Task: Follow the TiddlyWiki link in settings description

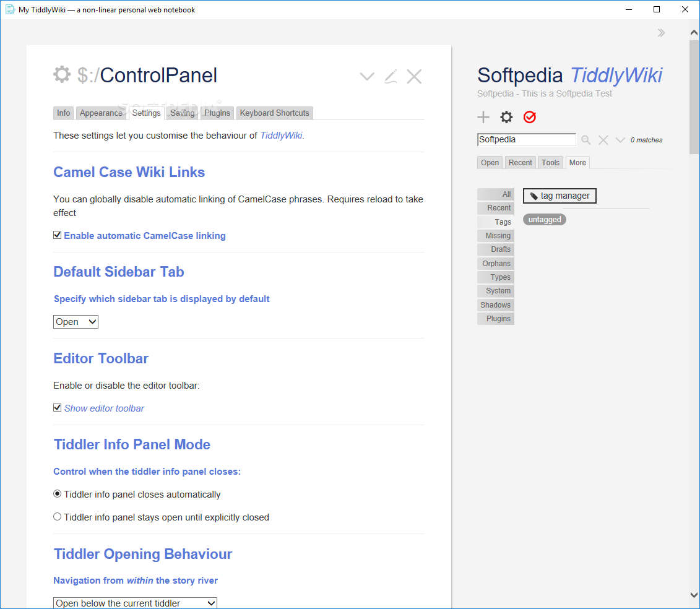Action: (281, 136)
